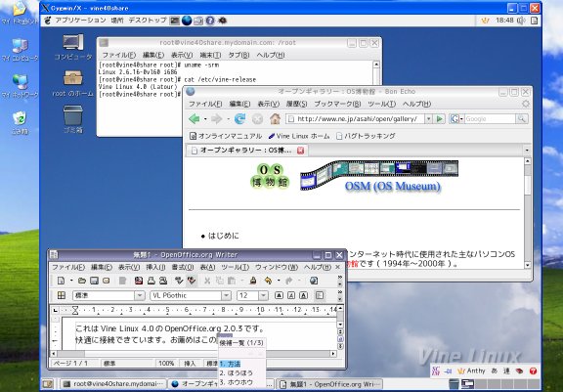
Task: Open 履歴(S) menu in browser
Action: tap(296, 104)
